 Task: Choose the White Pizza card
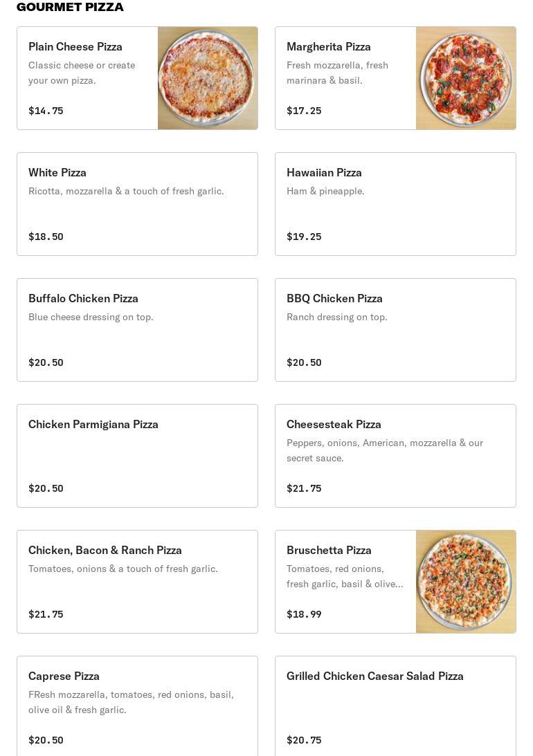point(137,204)
